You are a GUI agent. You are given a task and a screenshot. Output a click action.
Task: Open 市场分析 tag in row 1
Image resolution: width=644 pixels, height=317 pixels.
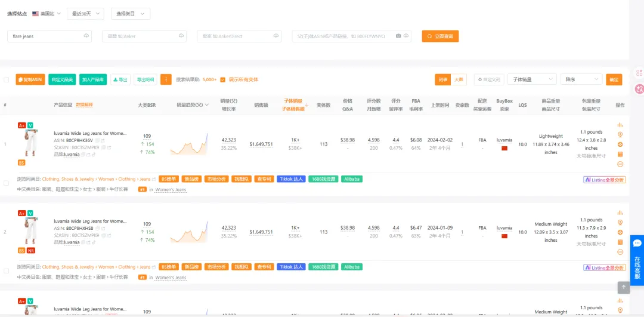[216, 179]
